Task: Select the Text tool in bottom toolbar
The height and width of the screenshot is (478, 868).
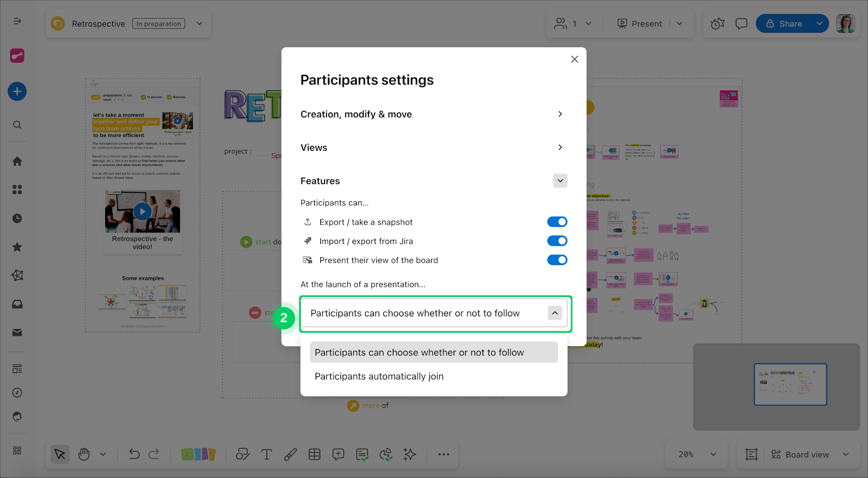Action: pos(267,454)
